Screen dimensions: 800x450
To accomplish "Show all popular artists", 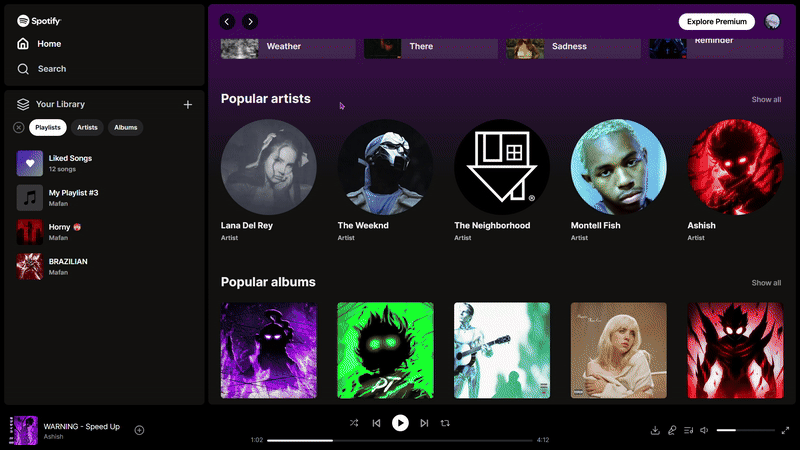I will 766,99.
